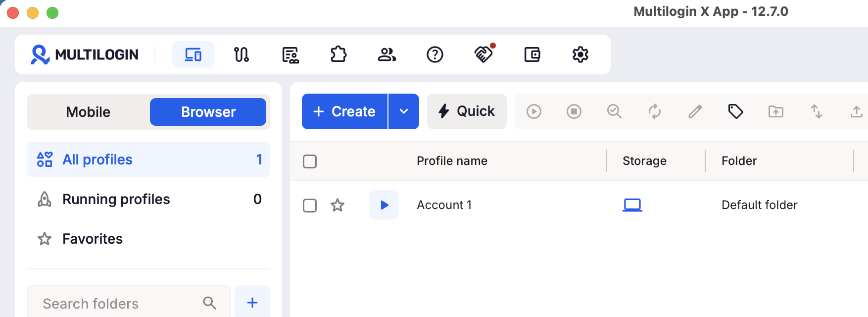Click the green macOS fullscreen button
This screenshot has width=868, height=317.
(52, 13)
